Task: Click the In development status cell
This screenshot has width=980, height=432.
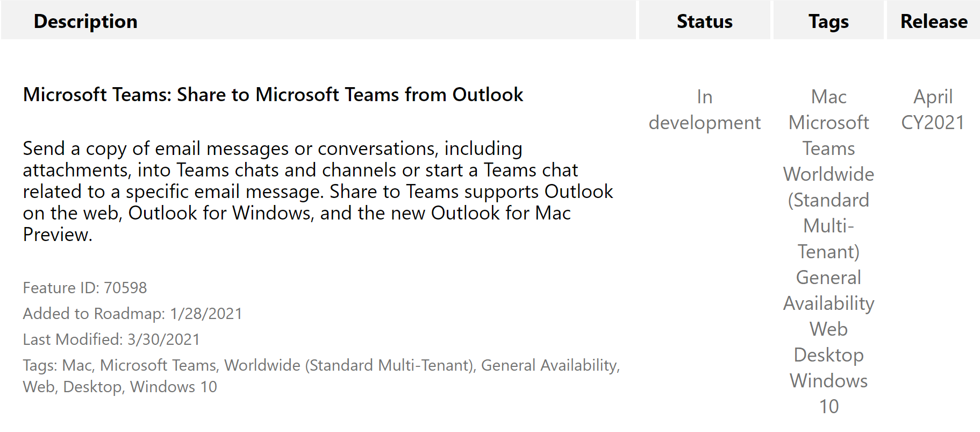Action: click(704, 110)
